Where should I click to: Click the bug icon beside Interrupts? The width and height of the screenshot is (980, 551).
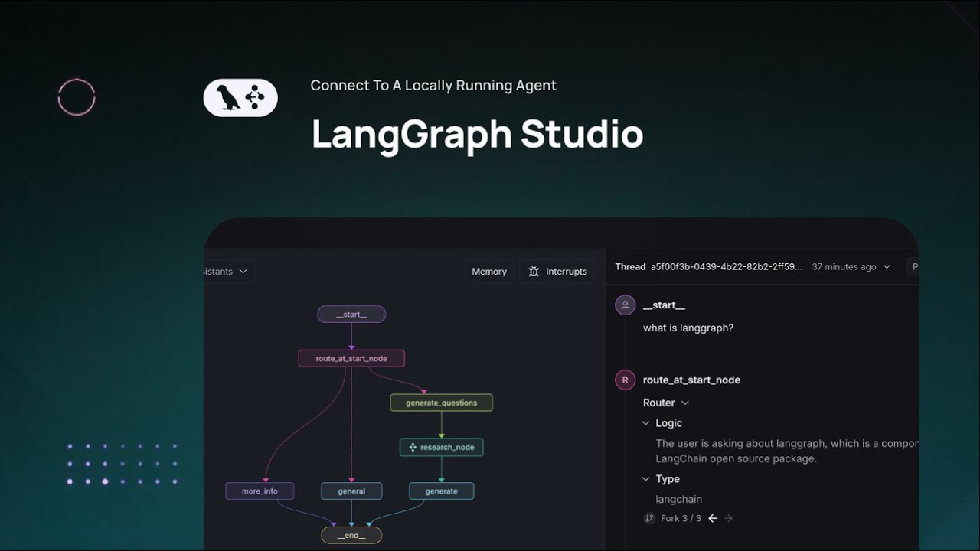click(534, 272)
